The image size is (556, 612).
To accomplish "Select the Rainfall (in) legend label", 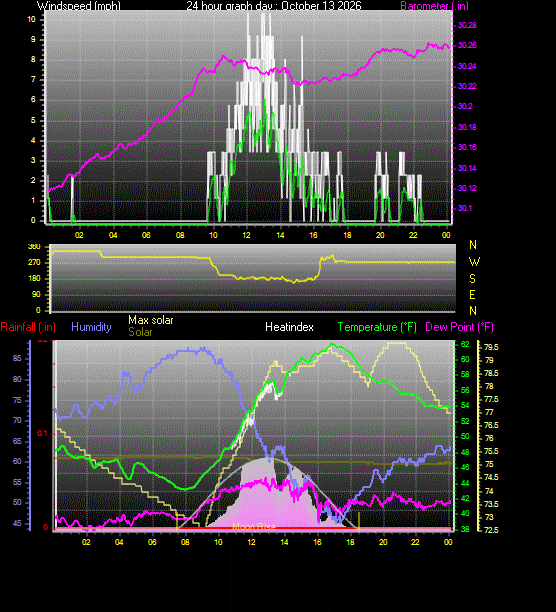I will 28,327.
